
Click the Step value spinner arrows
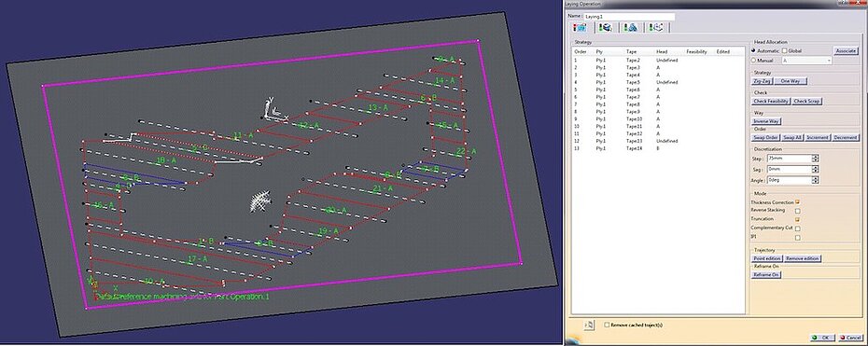point(815,159)
